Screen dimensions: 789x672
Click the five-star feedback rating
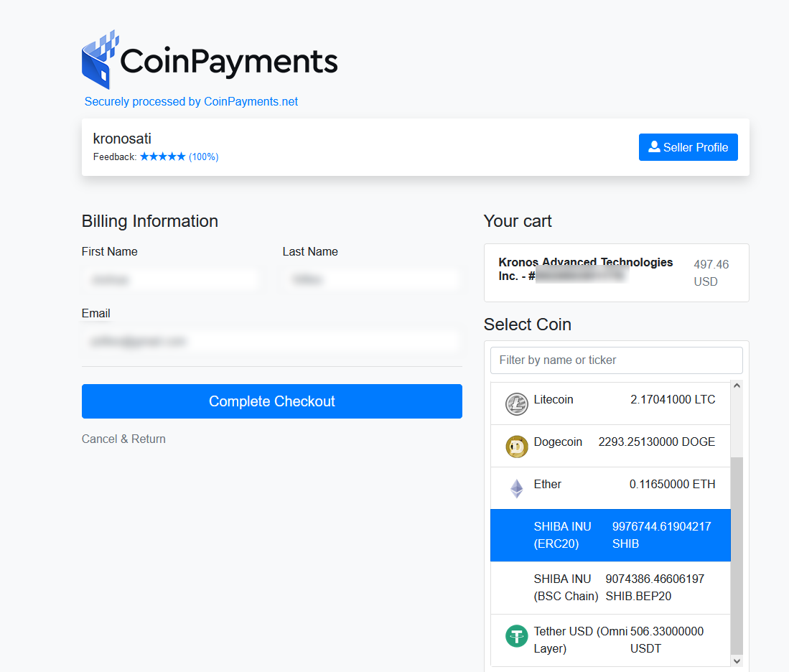pos(163,157)
